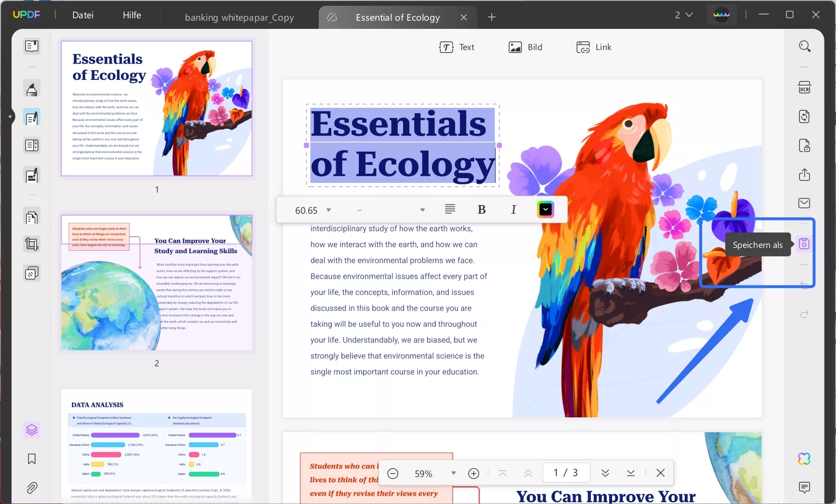Switch to the banking whitepapar_Copy tab
This screenshot has height=504, width=836.
(239, 17)
